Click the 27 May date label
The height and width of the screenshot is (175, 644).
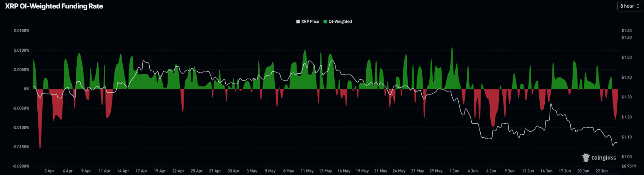click(418, 171)
